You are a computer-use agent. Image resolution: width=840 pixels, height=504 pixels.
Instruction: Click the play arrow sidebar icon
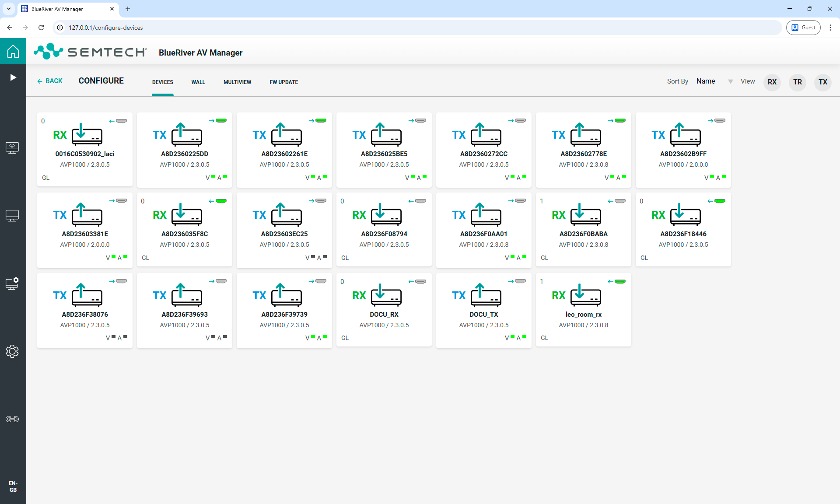coord(13,77)
